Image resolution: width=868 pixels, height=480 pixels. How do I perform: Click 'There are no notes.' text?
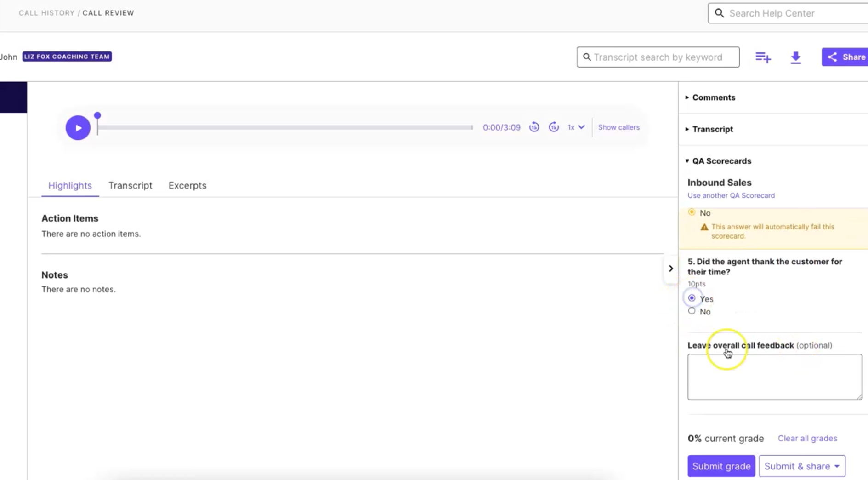click(x=79, y=289)
